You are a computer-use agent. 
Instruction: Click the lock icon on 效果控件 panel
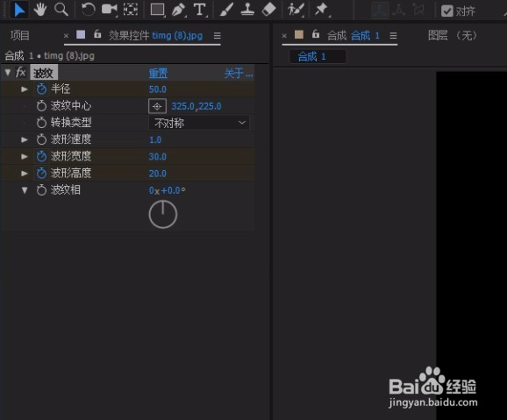tap(97, 34)
